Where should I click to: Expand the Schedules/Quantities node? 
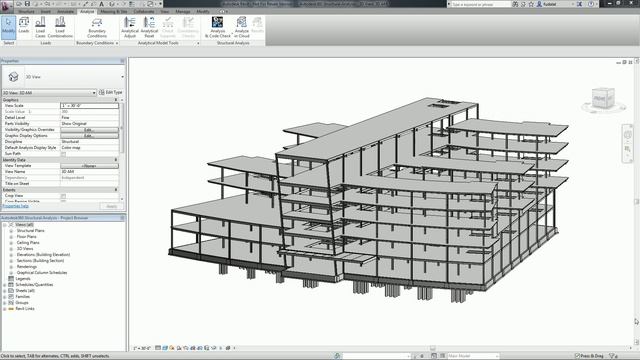pyautogui.click(x=4, y=284)
